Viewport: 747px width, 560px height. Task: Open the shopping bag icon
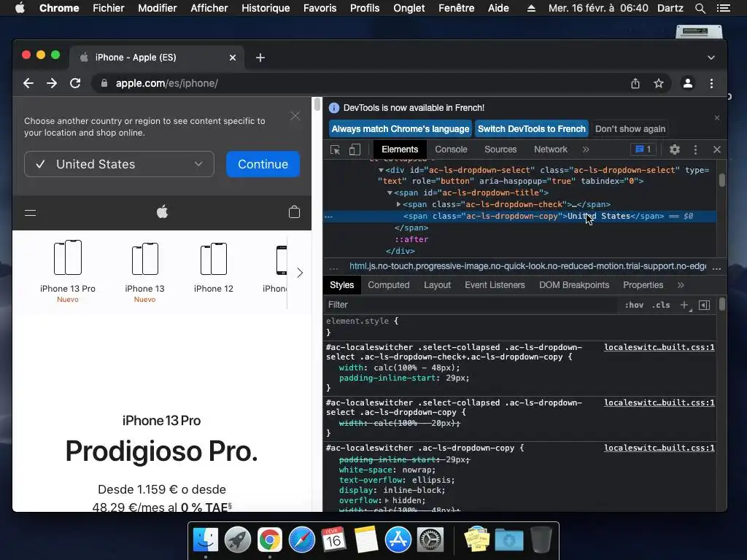(295, 212)
